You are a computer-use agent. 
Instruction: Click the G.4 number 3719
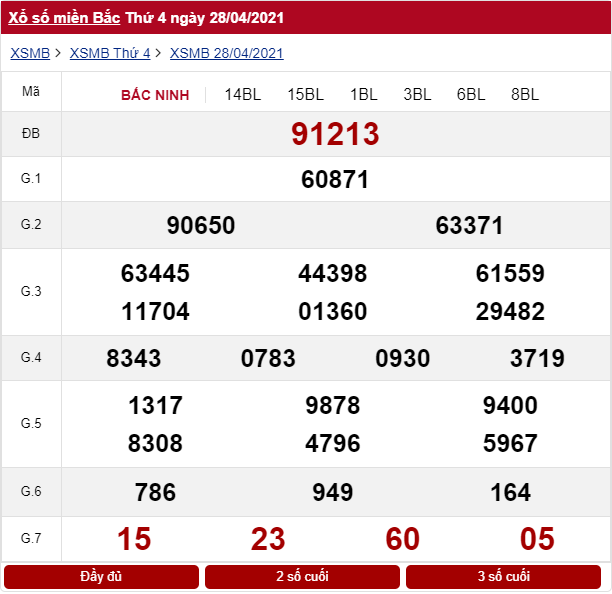(x=537, y=358)
